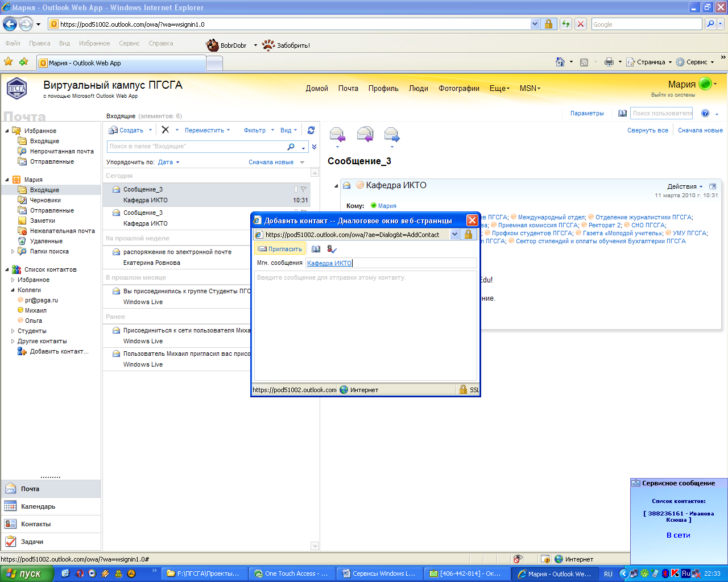Viewport: 728px width, 582px height.
Task: Click RSS feeds icon in command bar
Action: (x=584, y=62)
